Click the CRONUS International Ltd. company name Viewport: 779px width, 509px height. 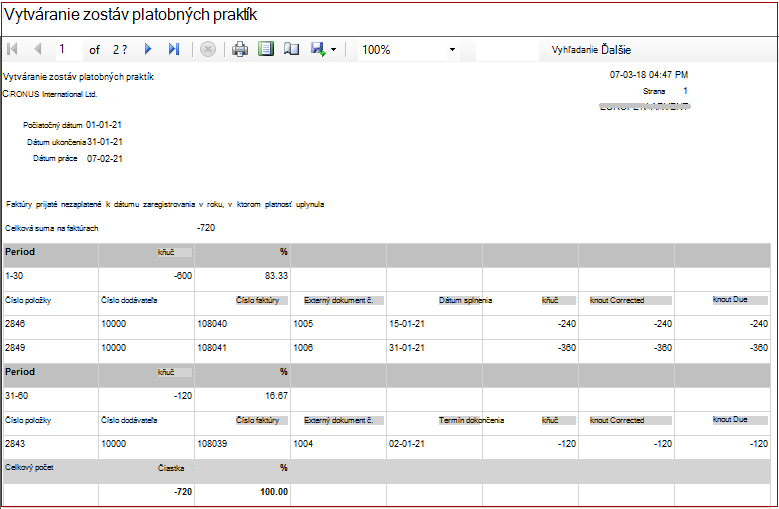50,94
